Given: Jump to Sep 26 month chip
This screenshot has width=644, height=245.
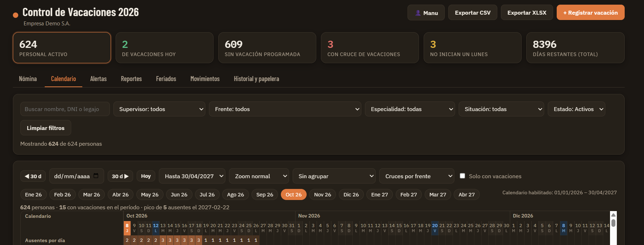Looking at the screenshot, I should coord(265,194).
